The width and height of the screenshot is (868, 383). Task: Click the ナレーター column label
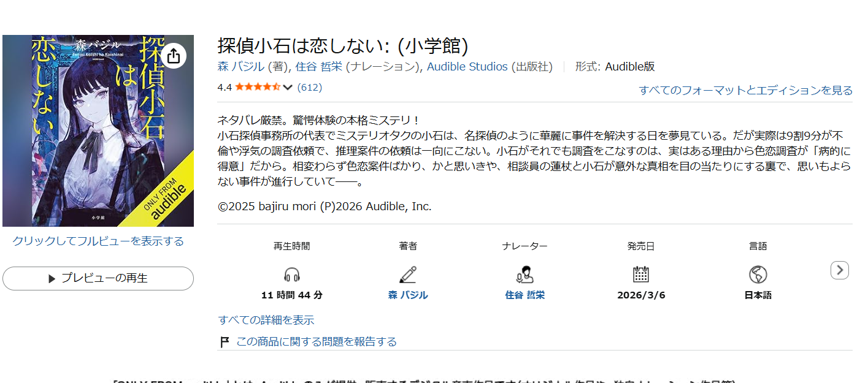click(524, 246)
